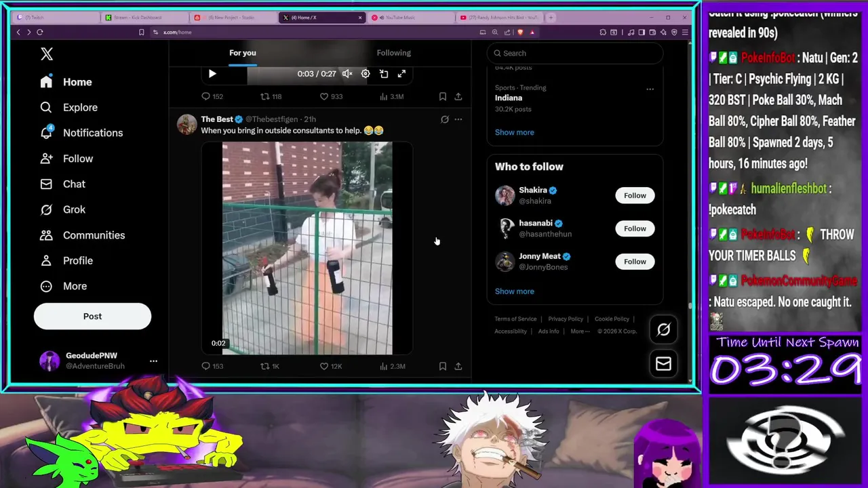Repost the post with 118 reposts
868x488 pixels.
coord(271,96)
